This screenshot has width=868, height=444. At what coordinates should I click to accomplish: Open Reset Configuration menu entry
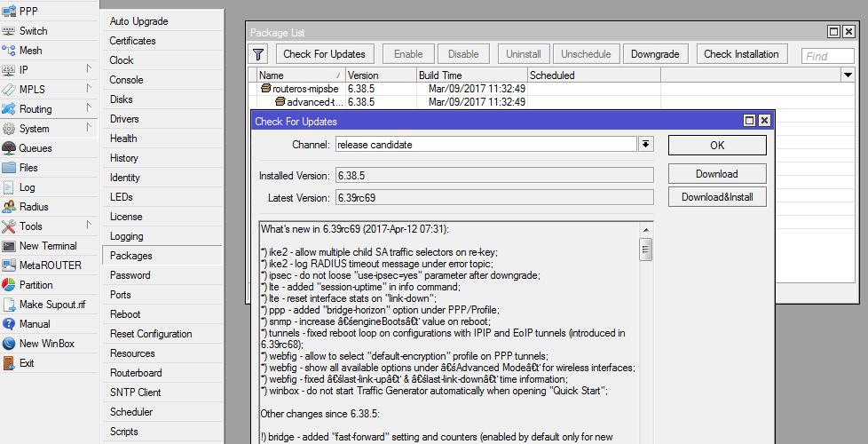pyautogui.click(x=162, y=334)
